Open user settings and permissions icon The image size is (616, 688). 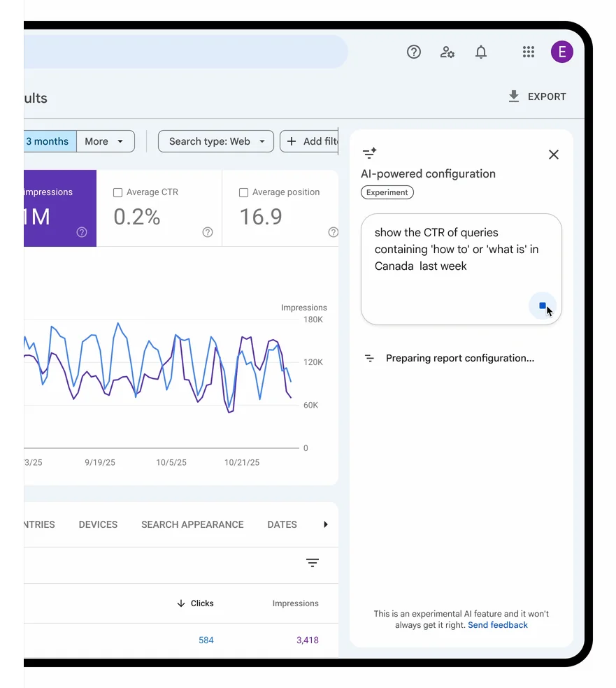point(447,52)
